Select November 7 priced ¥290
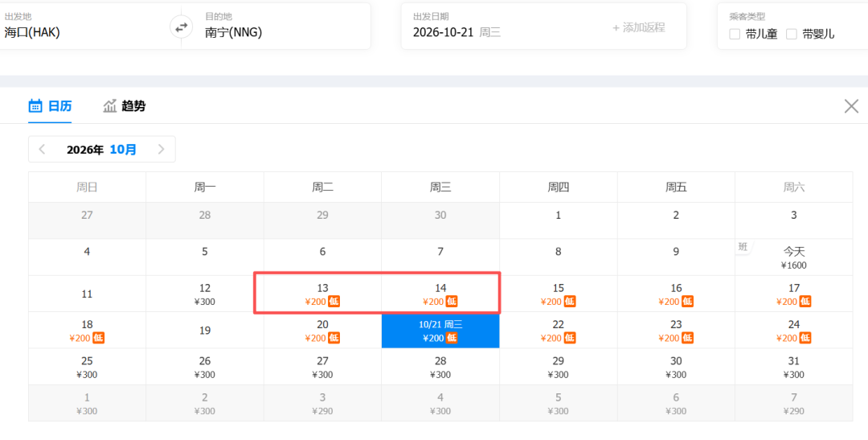This screenshot has height=440, width=868. (x=794, y=404)
